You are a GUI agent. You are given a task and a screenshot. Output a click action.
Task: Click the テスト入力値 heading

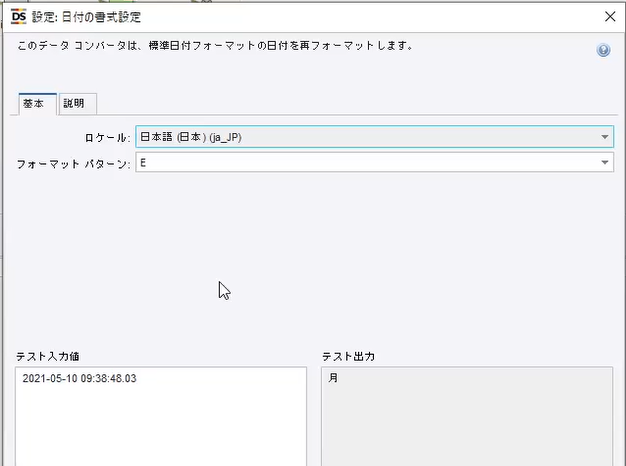[x=48, y=356]
